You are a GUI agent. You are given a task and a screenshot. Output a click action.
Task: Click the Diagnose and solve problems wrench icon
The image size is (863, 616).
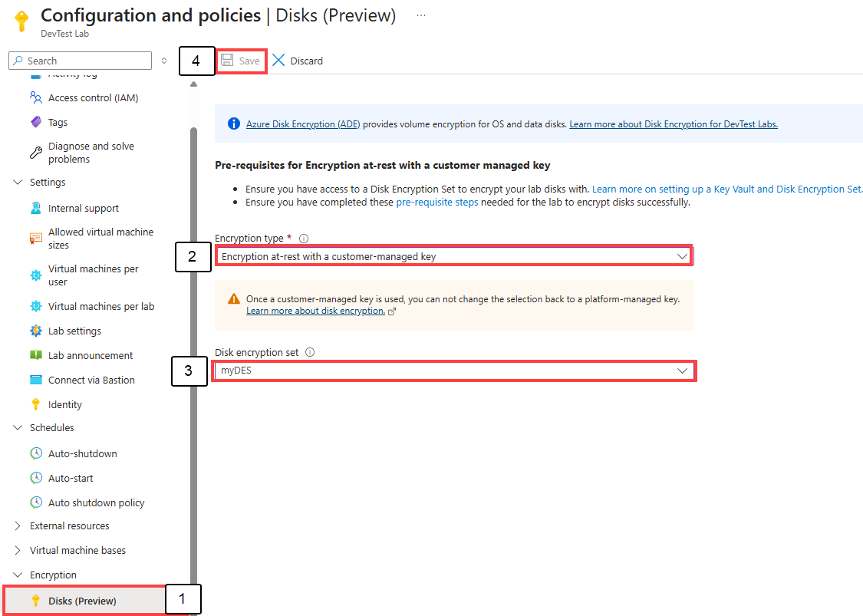coord(36,153)
